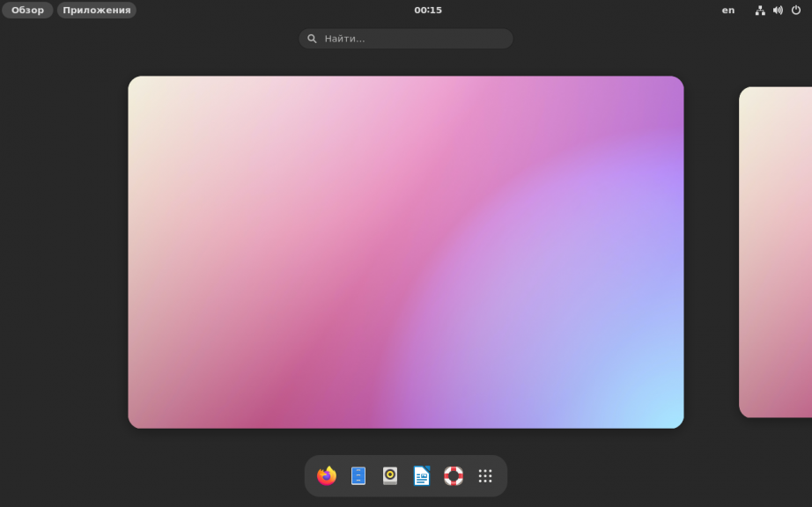Screen dimensions: 812x507
Task: Click the magnifier icon in the search box
Action: coord(312,39)
